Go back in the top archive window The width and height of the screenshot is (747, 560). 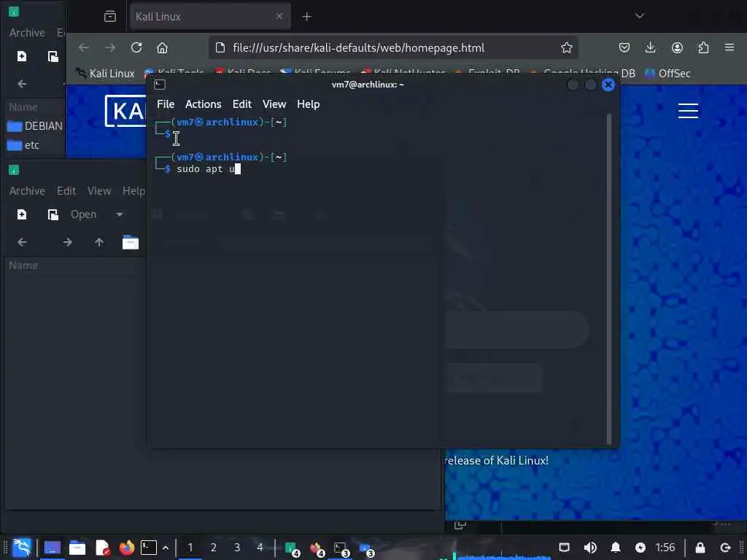tap(22, 84)
